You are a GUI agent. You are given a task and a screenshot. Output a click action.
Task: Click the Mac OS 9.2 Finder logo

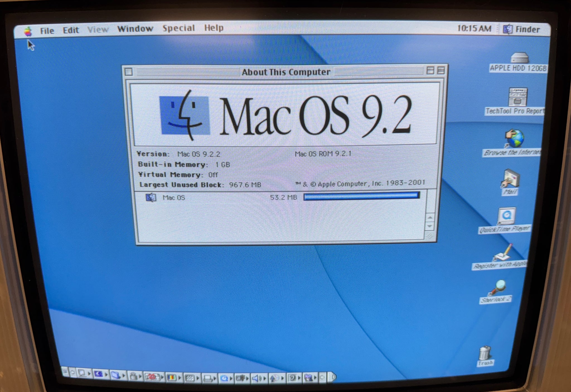(185, 115)
